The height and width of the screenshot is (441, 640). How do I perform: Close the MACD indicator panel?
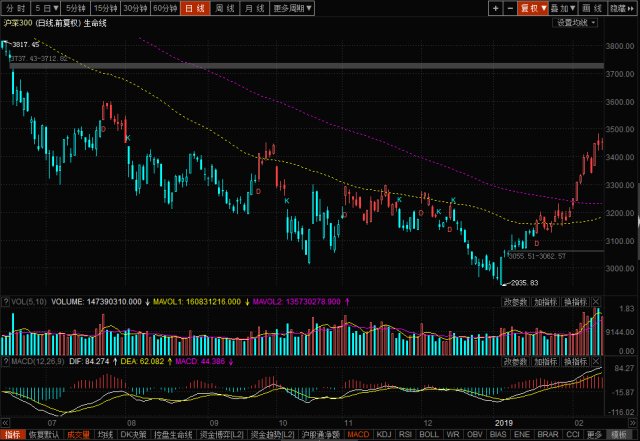click(596, 362)
